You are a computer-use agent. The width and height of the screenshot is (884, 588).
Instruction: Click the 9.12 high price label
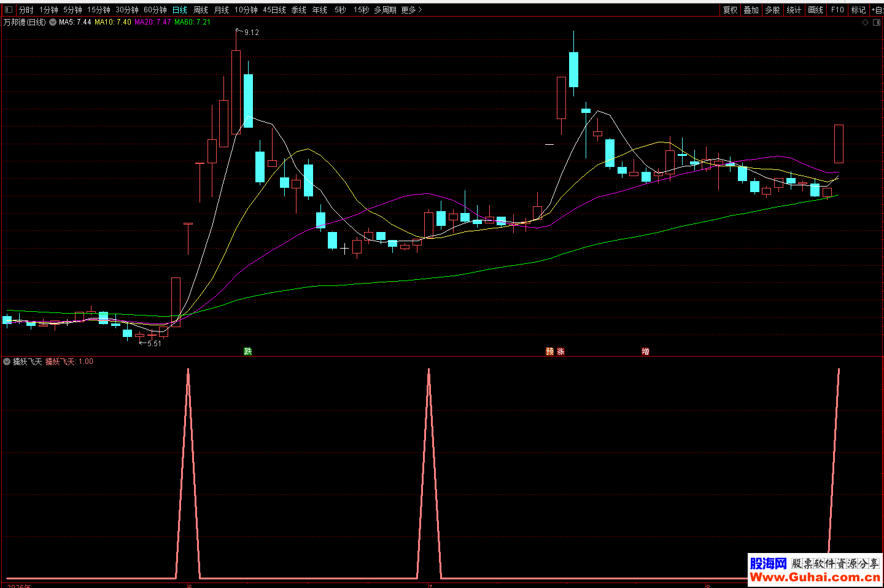(252, 33)
